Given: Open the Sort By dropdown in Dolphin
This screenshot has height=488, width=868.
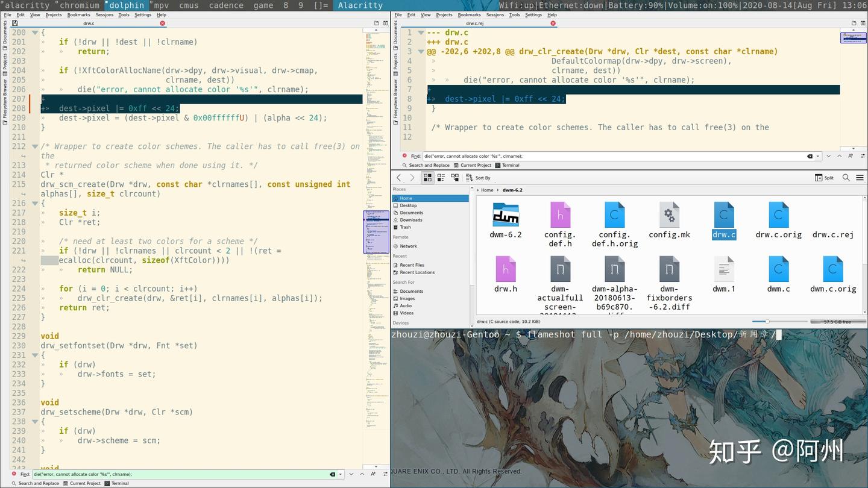Looking at the screenshot, I should (x=479, y=178).
